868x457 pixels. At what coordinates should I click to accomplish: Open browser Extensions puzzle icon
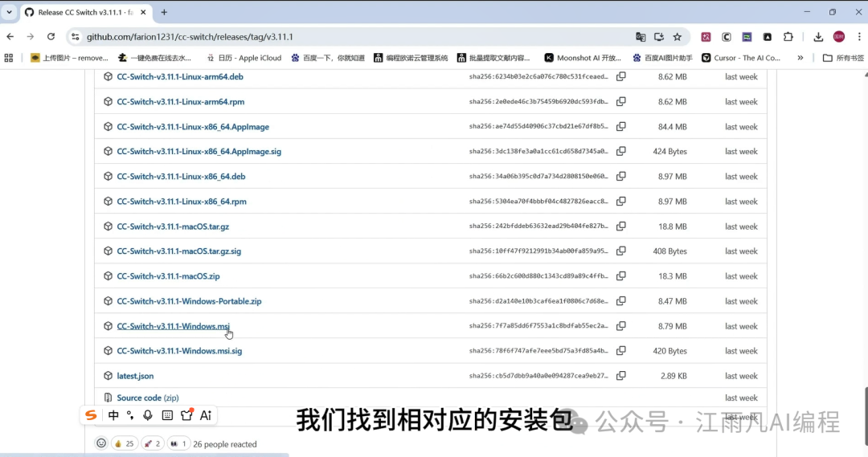(788, 37)
